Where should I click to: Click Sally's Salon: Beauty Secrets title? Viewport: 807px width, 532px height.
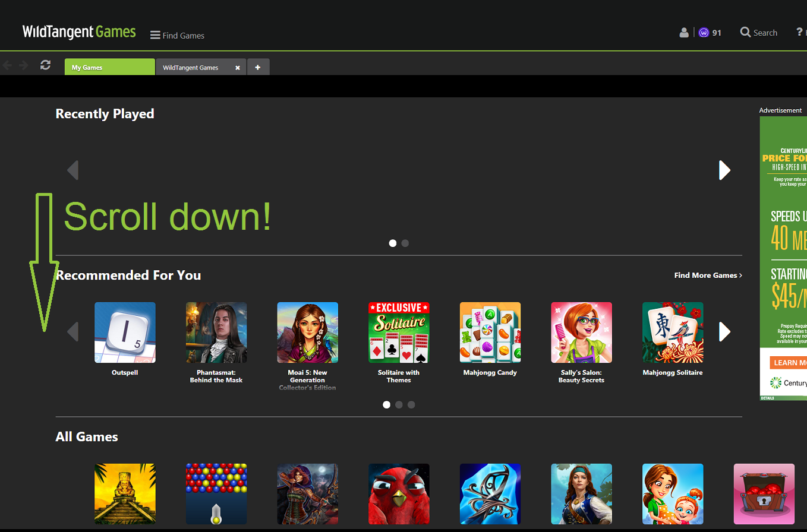[x=582, y=376]
